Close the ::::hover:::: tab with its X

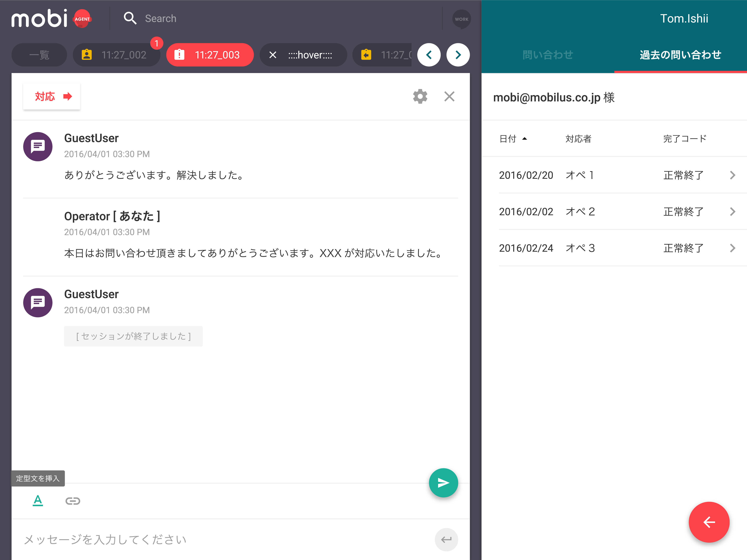click(273, 55)
